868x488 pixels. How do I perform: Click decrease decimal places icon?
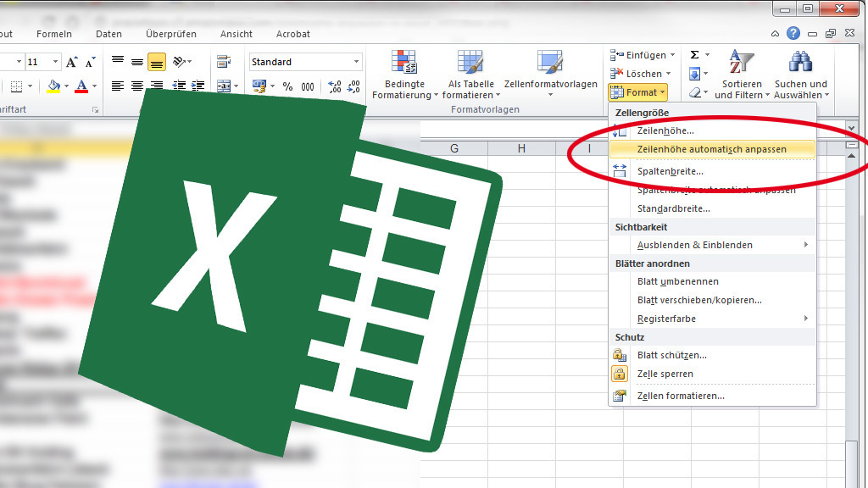(x=353, y=86)
